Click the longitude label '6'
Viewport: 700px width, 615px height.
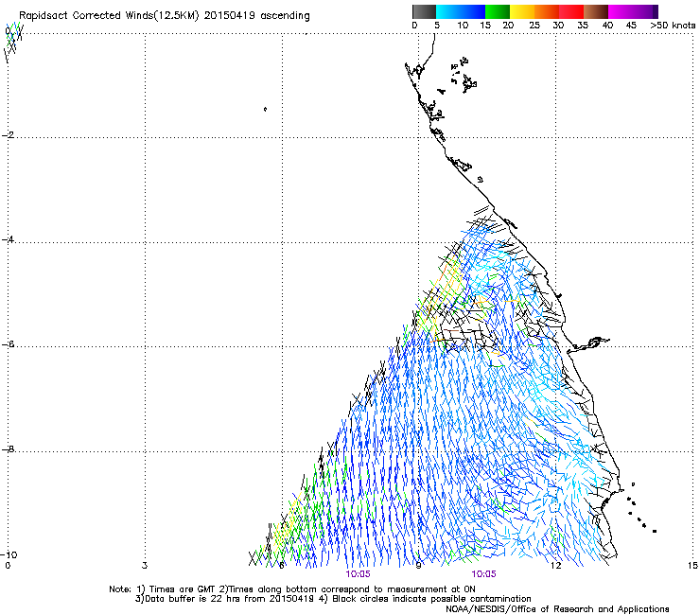[x=281, y=566]
